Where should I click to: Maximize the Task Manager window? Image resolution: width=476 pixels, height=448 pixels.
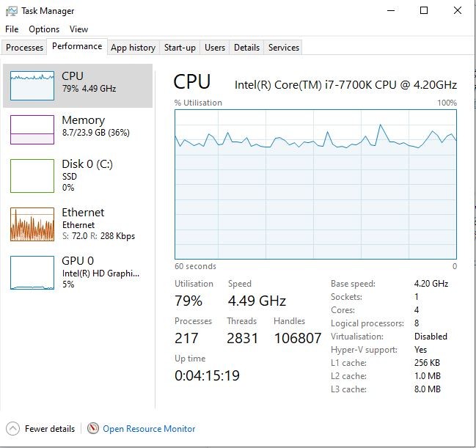pos(424,10)
